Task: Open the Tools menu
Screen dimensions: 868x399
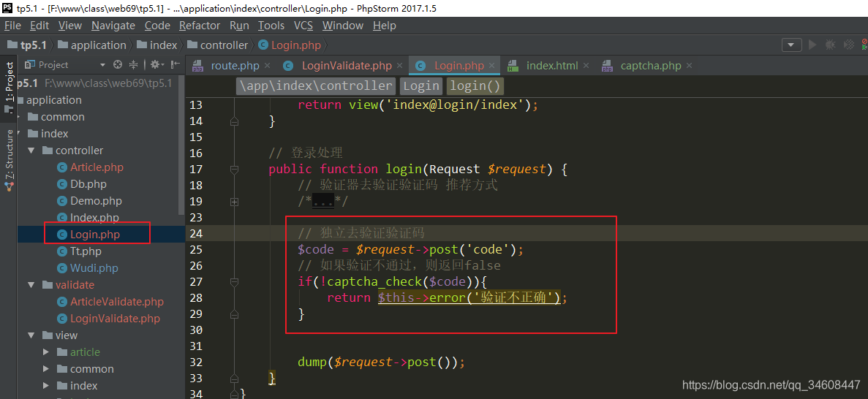Action: tap(271, 26)
